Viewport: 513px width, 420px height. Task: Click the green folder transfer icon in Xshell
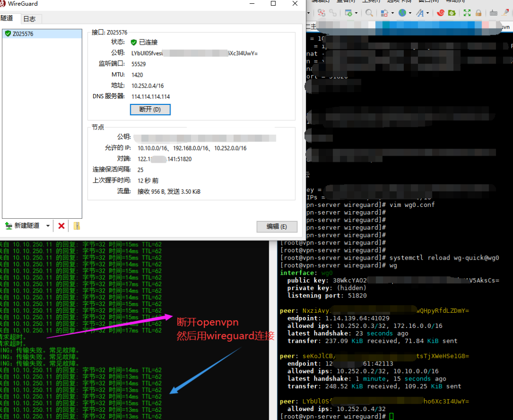coord(452,13)
